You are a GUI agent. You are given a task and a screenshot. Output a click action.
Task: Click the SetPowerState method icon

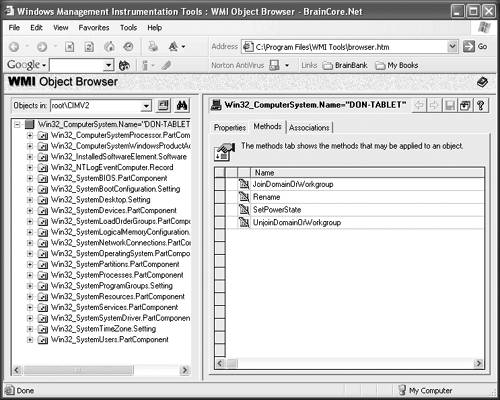point(244,210)
